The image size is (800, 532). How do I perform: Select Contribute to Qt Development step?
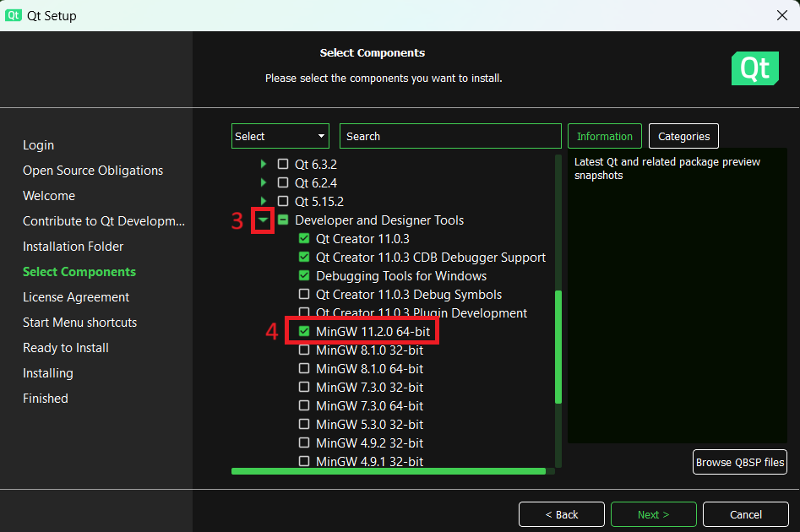[104, 221]
